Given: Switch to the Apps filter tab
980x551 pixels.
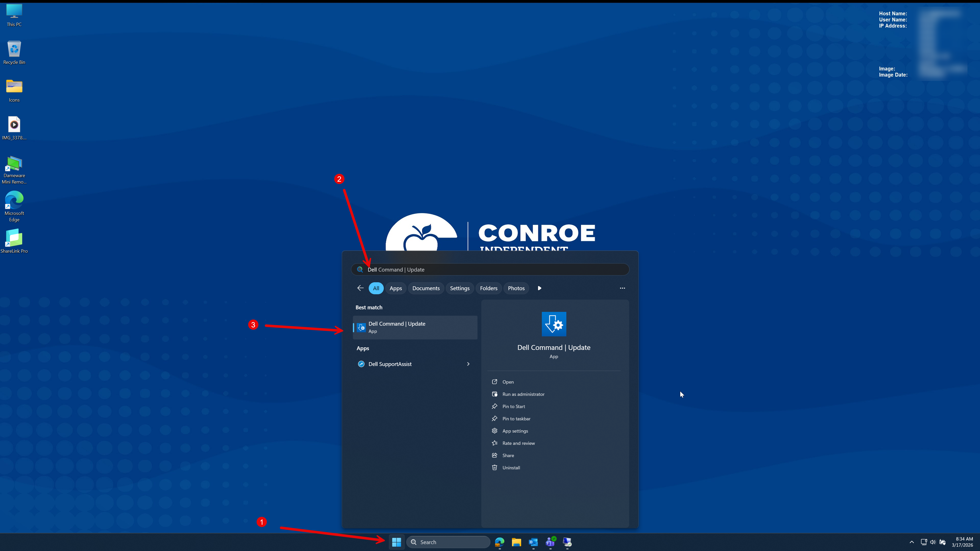Looking at the screenshot, I should click(x=395, y=288).
